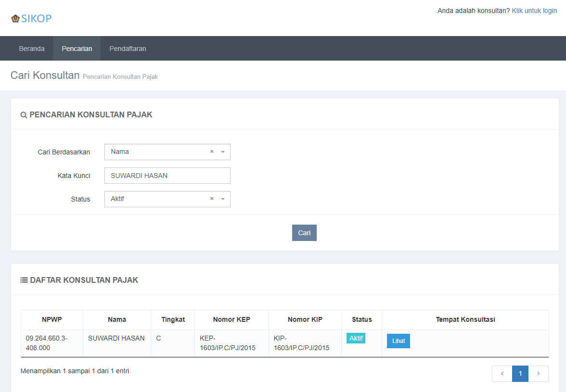Click the Aktif status badge in table row
The image size is (566, 392).
pyautogui.click(x=356, y=338)
